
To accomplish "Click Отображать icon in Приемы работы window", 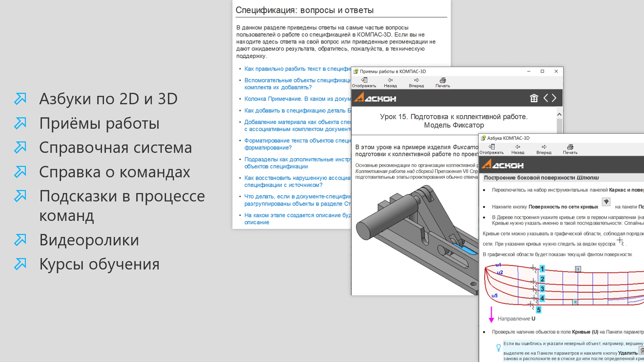I will point(364,80).
